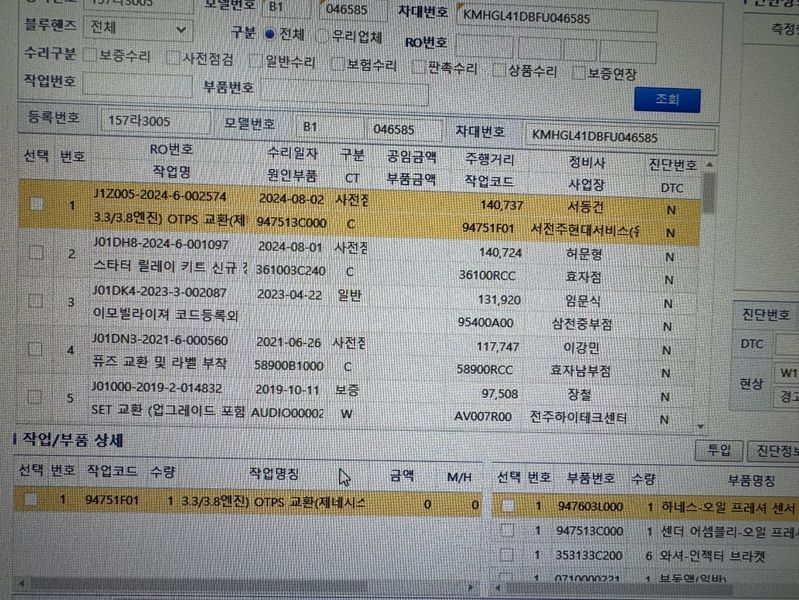
Task: Click the blue 조회 search button
Action: (667, 99)
